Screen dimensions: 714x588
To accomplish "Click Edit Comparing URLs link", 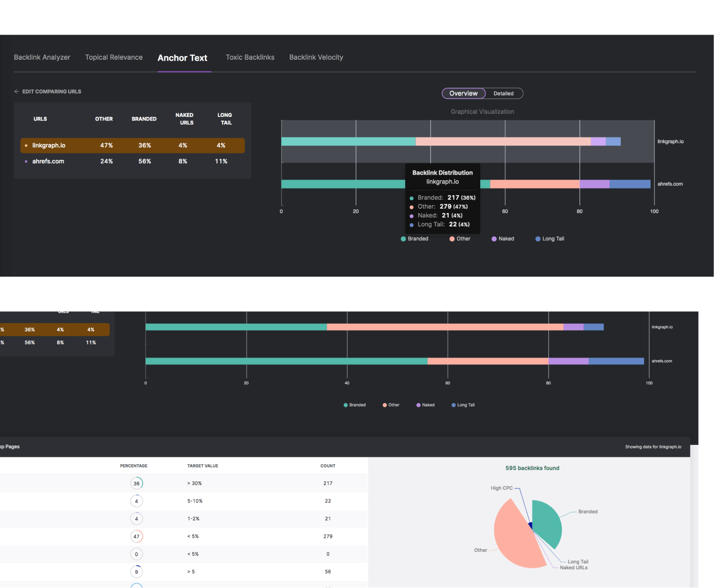I will tap(52, 92).
